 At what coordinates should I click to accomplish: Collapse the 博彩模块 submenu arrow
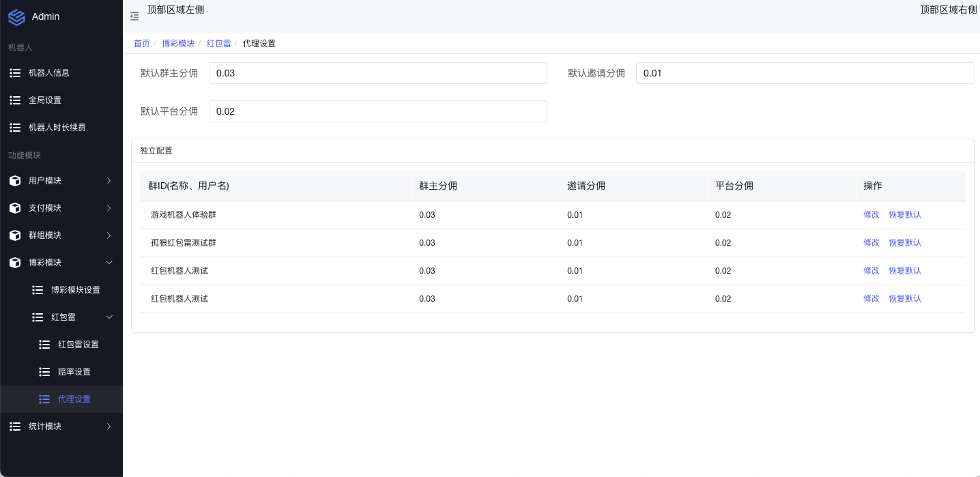click(109, 263)
